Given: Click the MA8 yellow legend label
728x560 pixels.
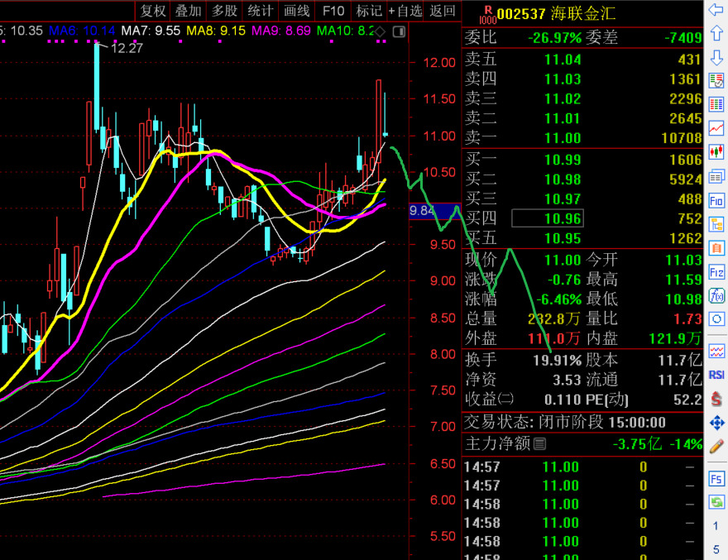Looking at the screenshot, I should tap(216, 31).
